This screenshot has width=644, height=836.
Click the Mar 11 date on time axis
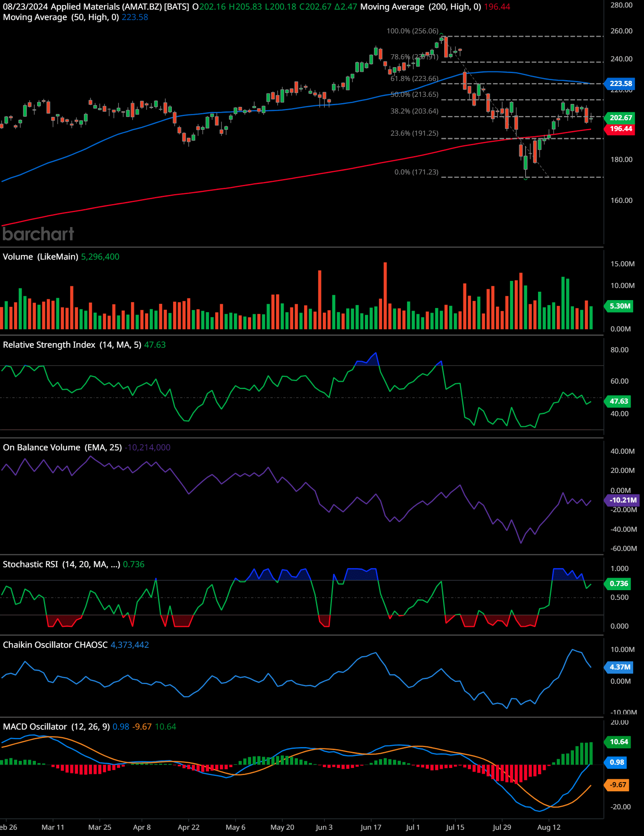coord(53,827)
